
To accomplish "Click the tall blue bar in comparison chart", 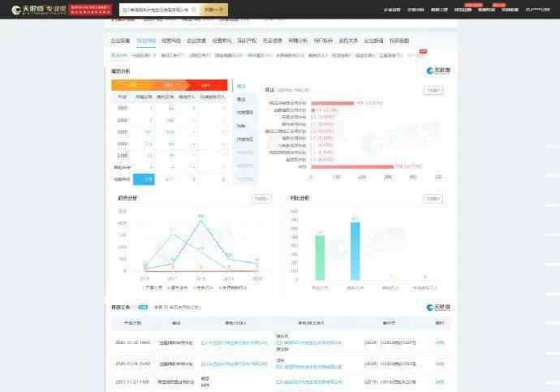I will coord(355,251).
